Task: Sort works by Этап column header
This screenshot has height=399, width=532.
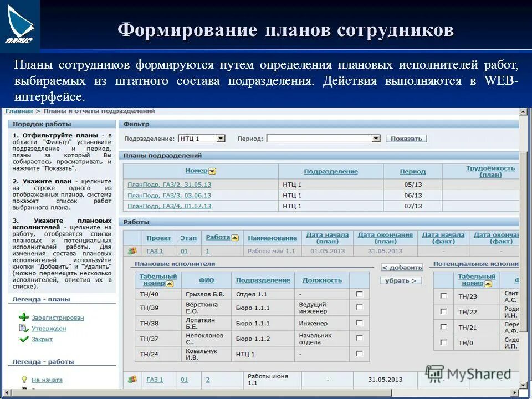Action: (x=188, y=238)
